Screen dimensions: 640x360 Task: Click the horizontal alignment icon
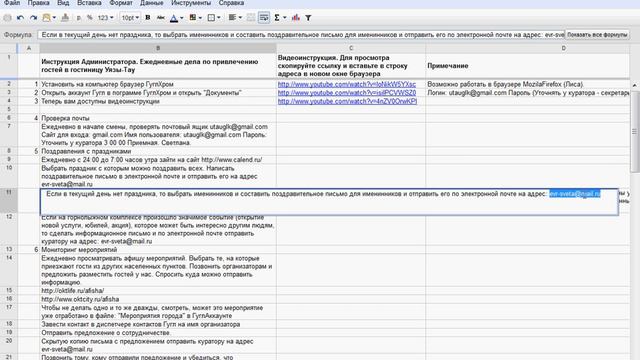[x=232, y=18]
